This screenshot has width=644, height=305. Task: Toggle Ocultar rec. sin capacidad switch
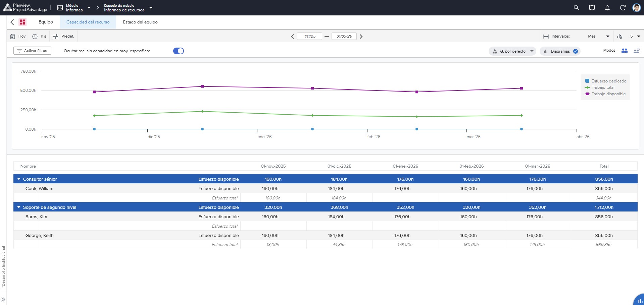pos(179,51)
